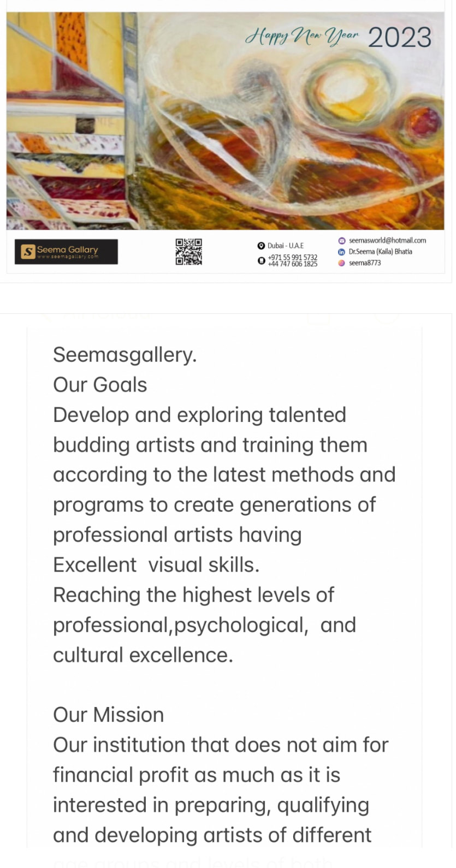The image size is (456, 868).
Task: Click the Instagram icon
Action: tap(342, 263)
